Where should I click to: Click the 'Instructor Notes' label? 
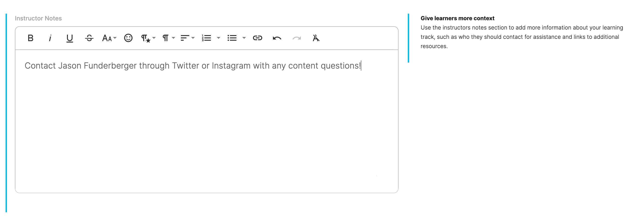38,18
